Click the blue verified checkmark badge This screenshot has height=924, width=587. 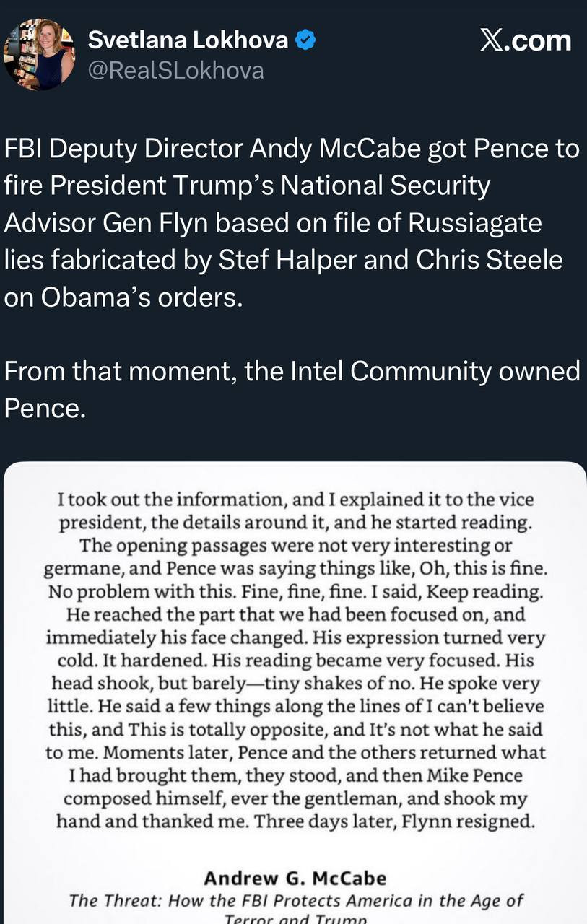(306, 40)
